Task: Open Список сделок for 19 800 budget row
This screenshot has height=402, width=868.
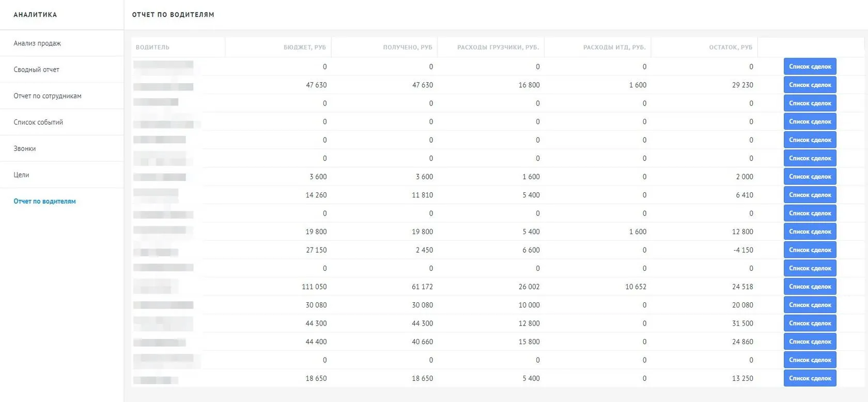Action: (810, 232)
